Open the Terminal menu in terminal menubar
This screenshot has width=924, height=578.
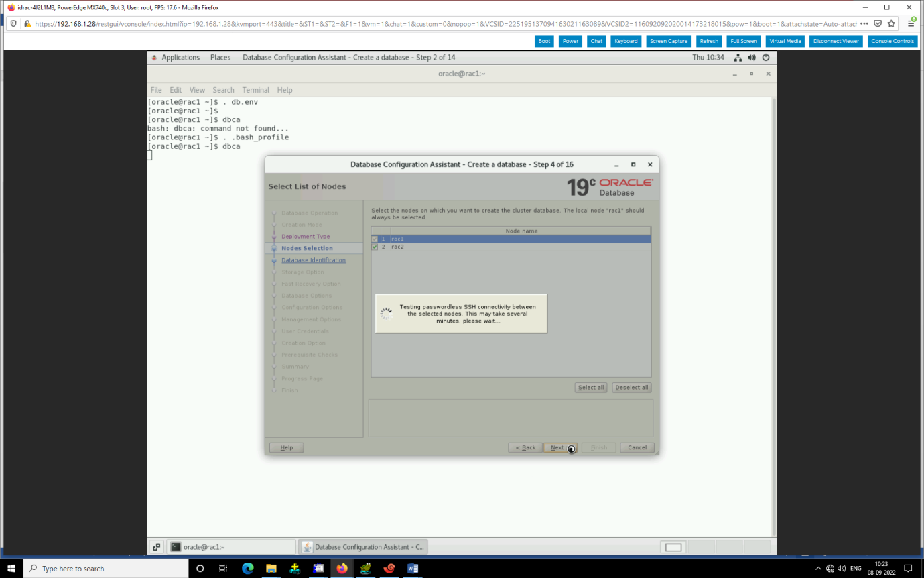[256, 90]
